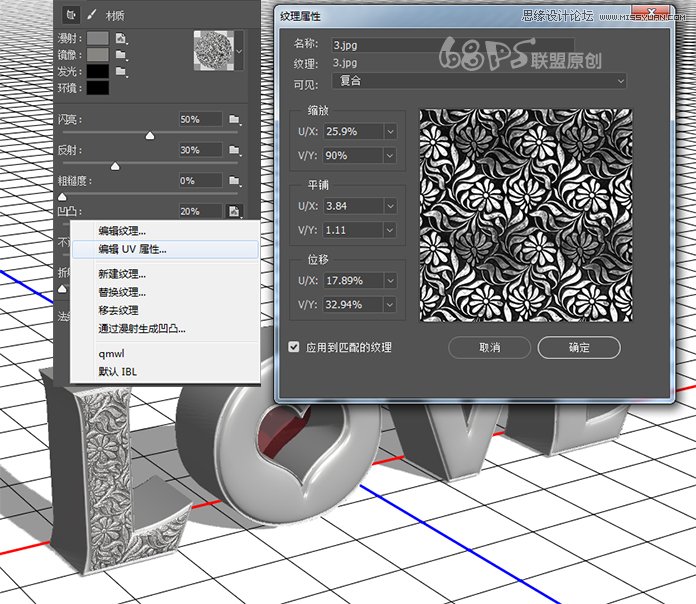Open scale U/X 25.9% dropdown arrow

[x=390, y=131]
